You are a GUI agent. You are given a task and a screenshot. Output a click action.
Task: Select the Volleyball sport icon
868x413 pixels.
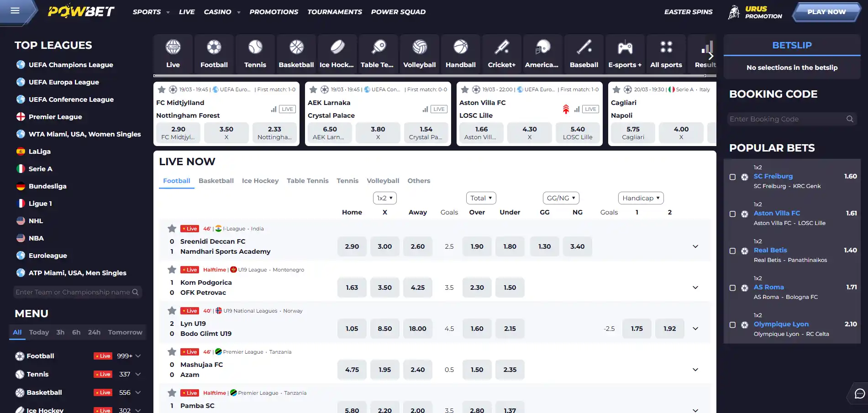[x=420, y=53]
